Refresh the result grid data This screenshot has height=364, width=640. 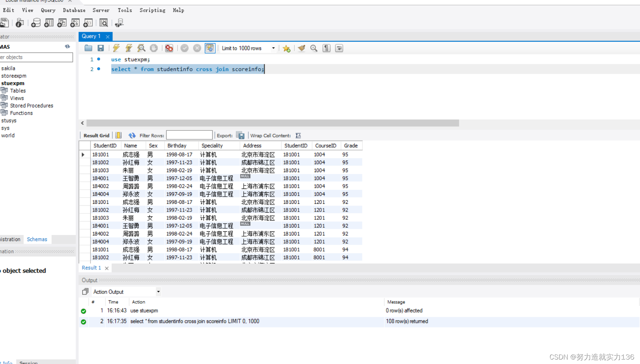point(132,135)
